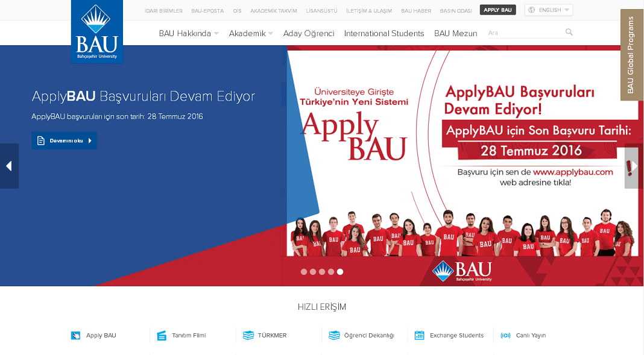Image resolution: width=644 pixels, height=355 pixels.
Task: Open İLETİŞİM & ULAŞIM link
Action: [x=369, y=11]
